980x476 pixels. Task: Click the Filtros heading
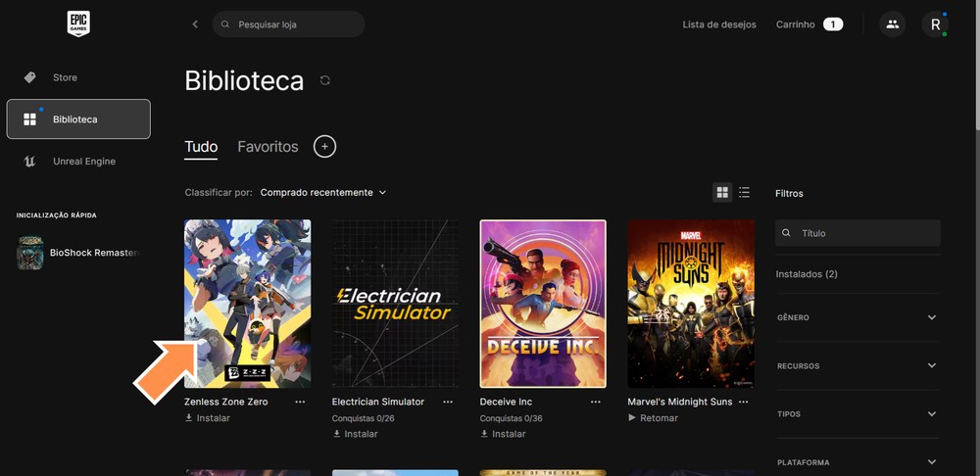(x=789, y=194)
